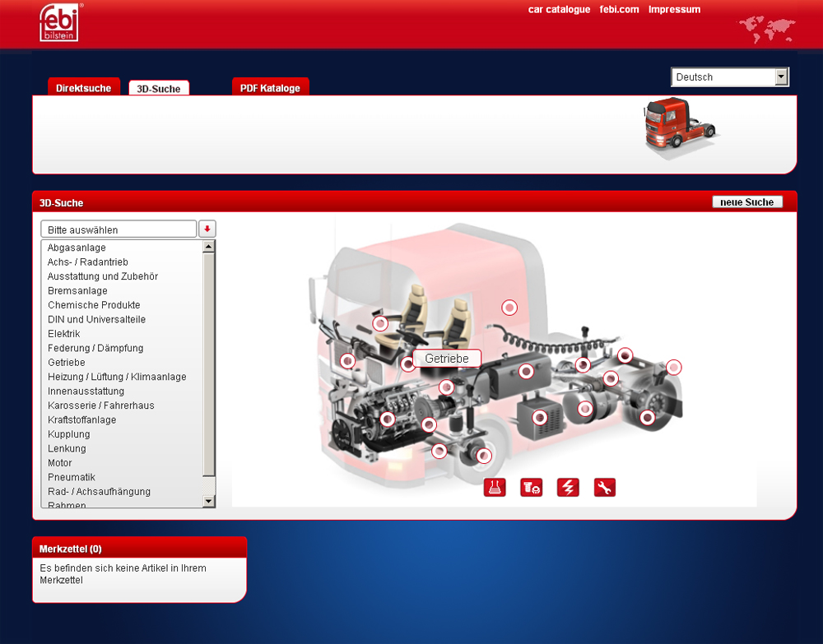Select Bremsanlage from the category list
This screenshot has width=823, height=644.
tap(77, 291)
